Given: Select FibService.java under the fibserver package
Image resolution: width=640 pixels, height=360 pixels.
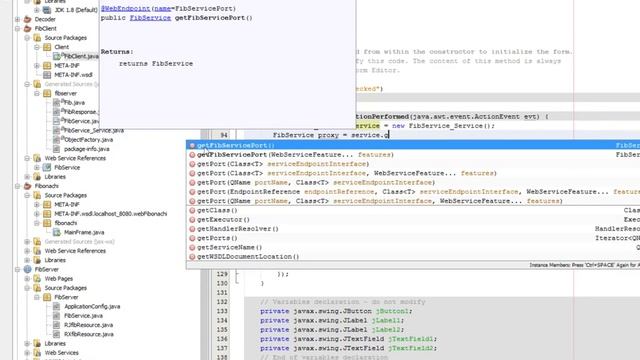Looking at the screenshot, I should pyautogui.click(x=82, y=121).
